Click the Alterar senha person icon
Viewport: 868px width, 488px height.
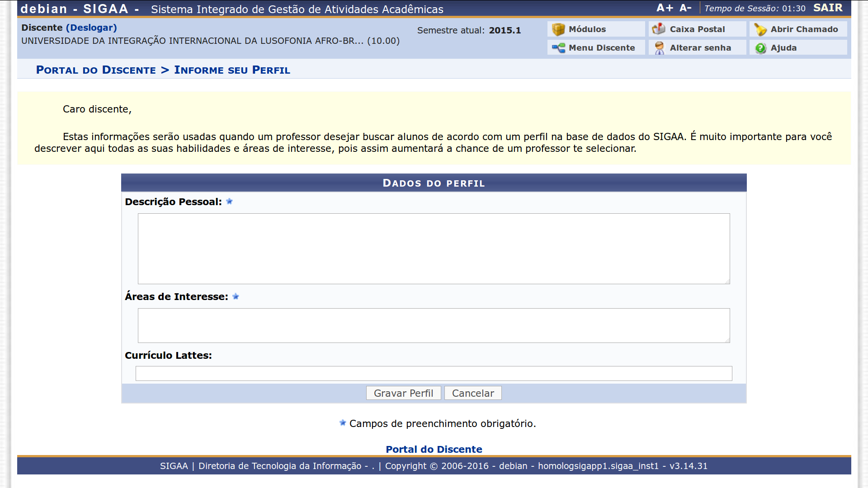659,48
